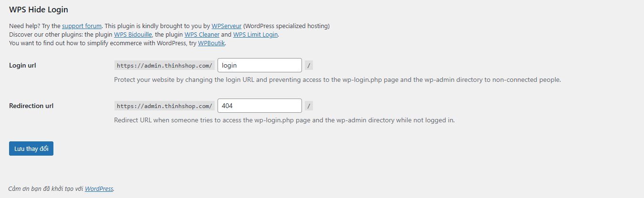Click the base URL prefix beside the 404 field
The image size is (644, 198).
pyautogui.click(x=165, y=106)
